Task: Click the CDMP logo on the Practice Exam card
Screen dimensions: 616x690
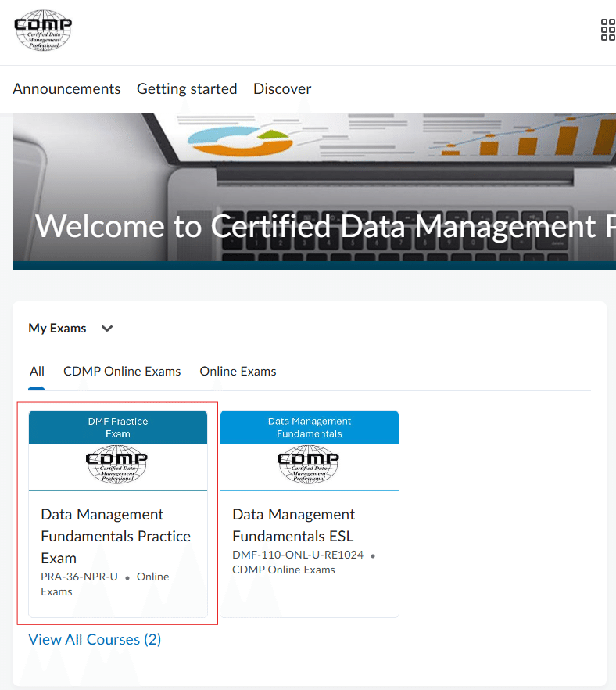Action: (x=116, y=465)
